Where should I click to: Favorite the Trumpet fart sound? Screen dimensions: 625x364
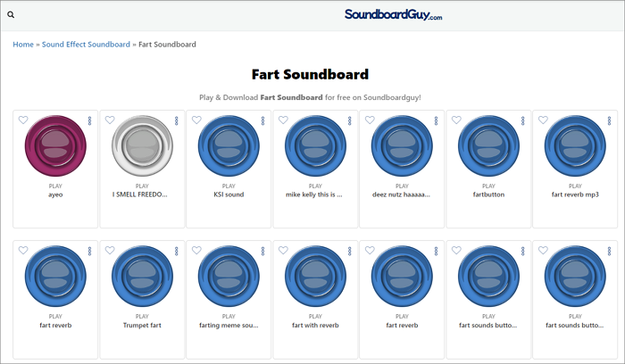(x=110, y=251)
